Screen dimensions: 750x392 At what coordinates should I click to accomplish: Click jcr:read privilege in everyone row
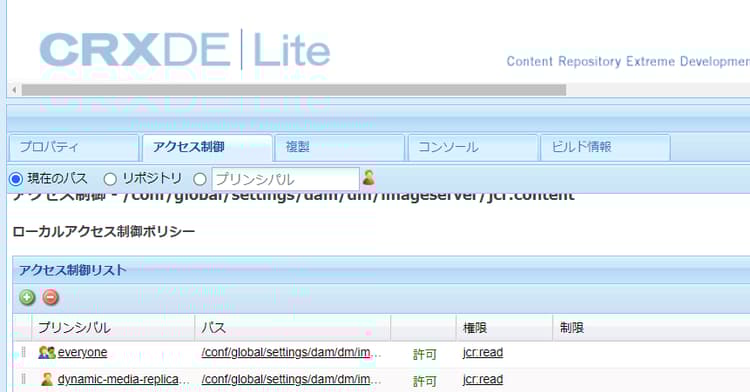(483, 352)
